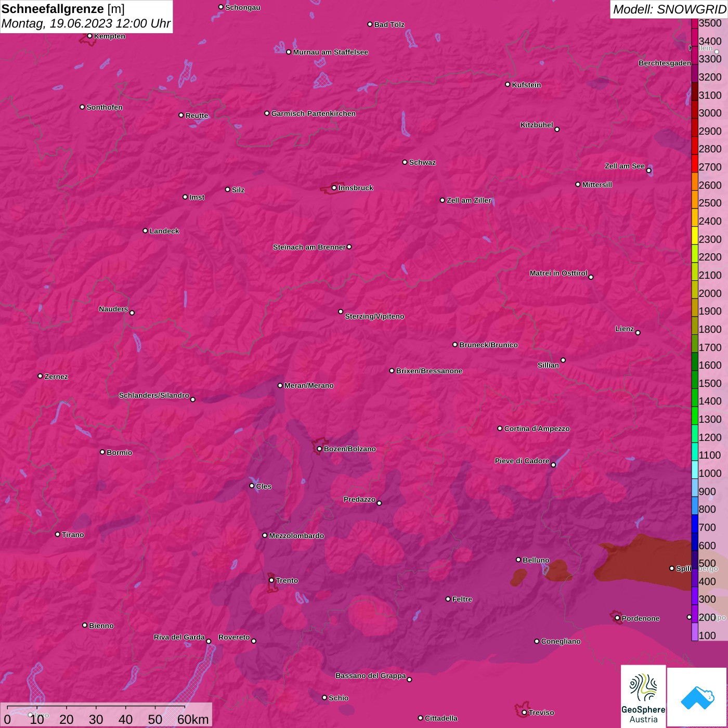
Task: Click the Murnau am Staffelsee label
Action: pos(330,52)
